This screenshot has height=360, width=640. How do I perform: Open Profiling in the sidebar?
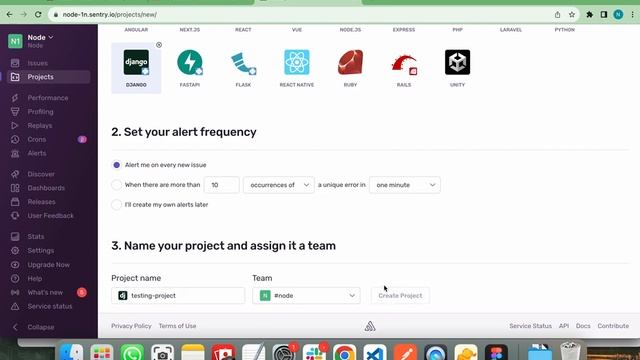pos(40,112)
